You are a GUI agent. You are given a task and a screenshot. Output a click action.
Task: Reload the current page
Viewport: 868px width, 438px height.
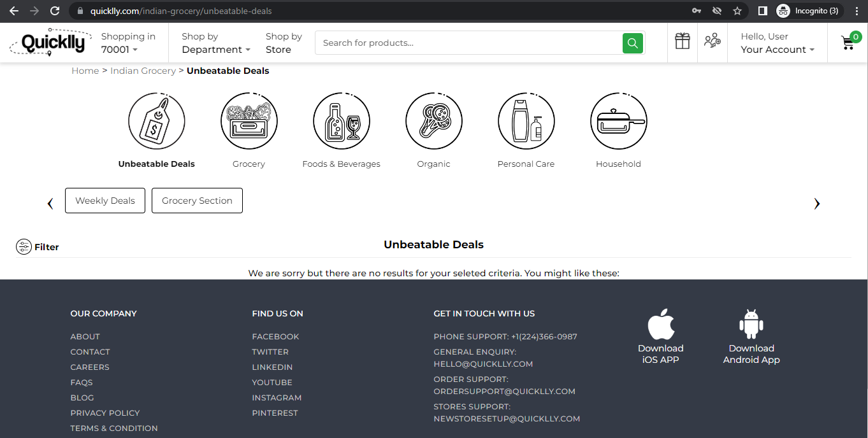tap(55, 11)
